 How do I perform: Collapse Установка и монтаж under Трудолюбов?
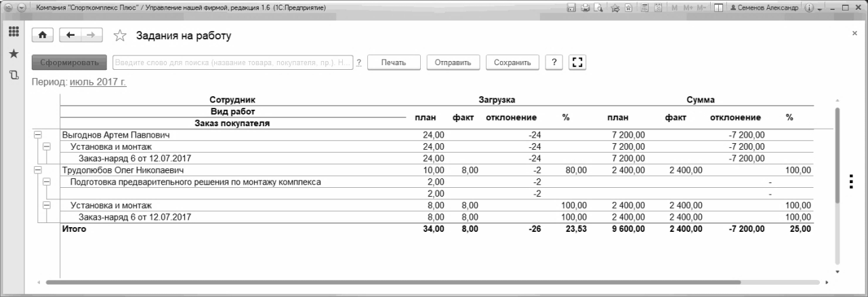[47, 205]
